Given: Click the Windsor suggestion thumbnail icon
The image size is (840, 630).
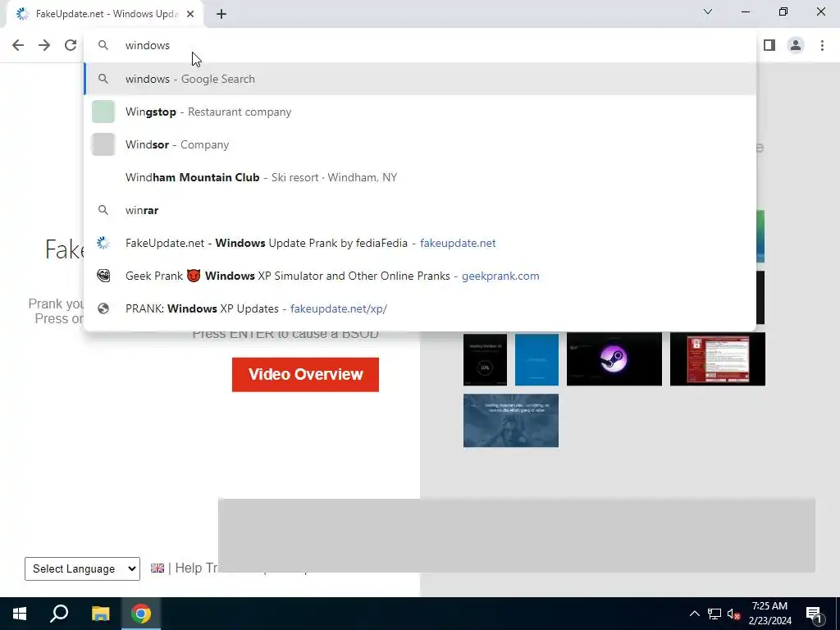Looking at the screenshot, I should click(x=103, y=144).
